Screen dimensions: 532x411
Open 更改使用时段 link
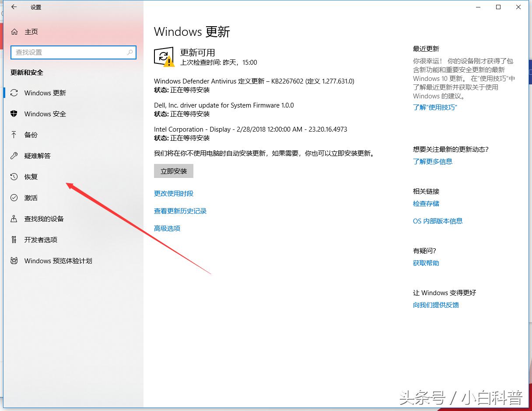[174, 193]
